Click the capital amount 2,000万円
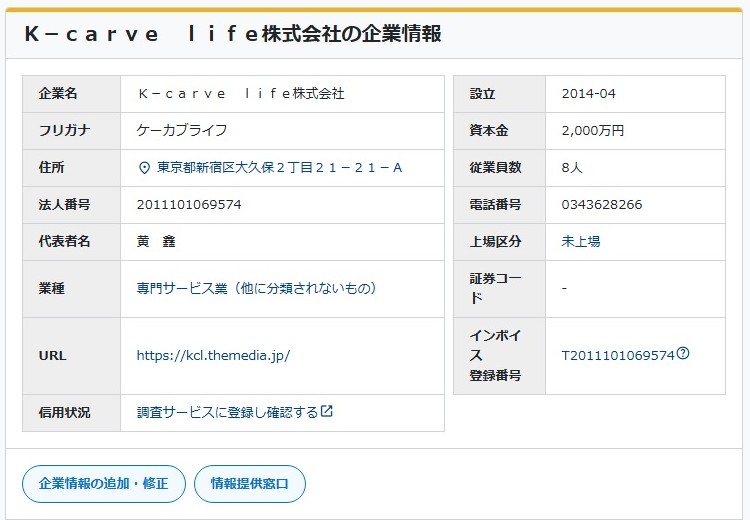The image size is (750, 520). click(x=593, y=131)
